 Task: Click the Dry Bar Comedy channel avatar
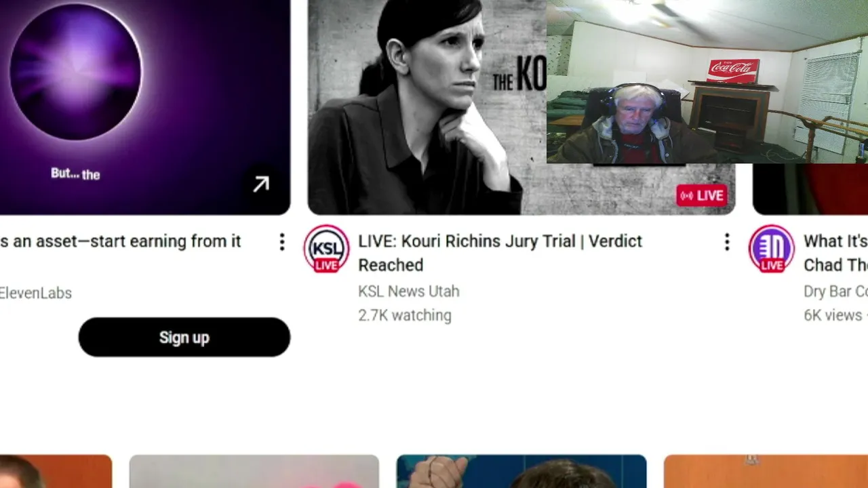coord(772,249)
